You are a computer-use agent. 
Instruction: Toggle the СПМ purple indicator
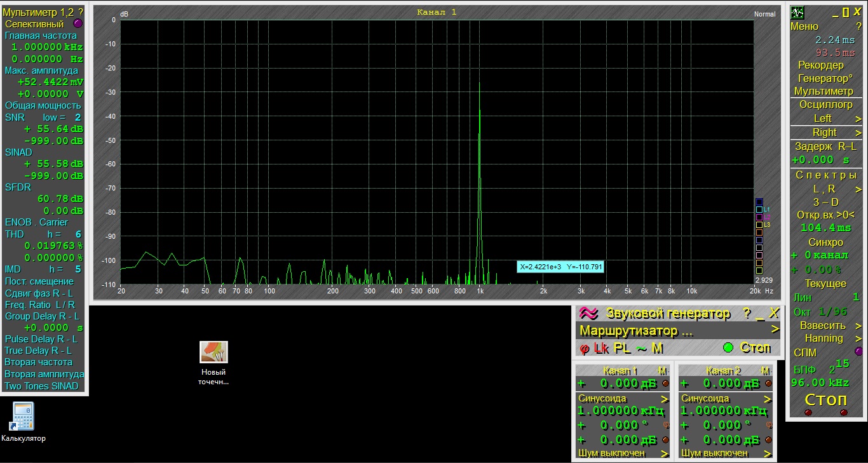point(858,352)
